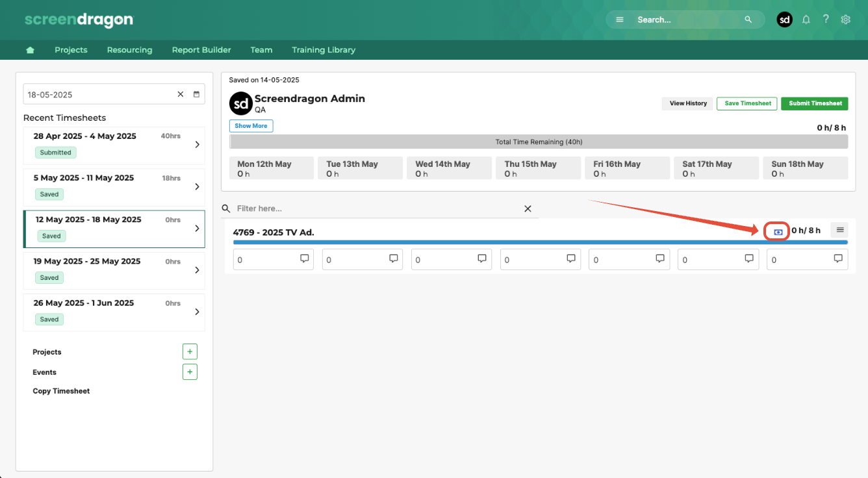868x478 pixels.
Task: Click the Copy Timesheet link
Action: coord(61,391)
